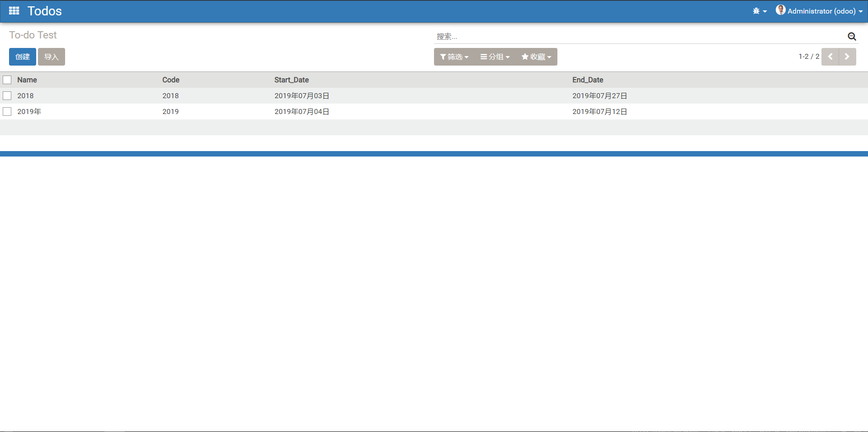Select the checkbox for record 2018
The height and width of the screenshot is (432, 868).
coord(7,96)
